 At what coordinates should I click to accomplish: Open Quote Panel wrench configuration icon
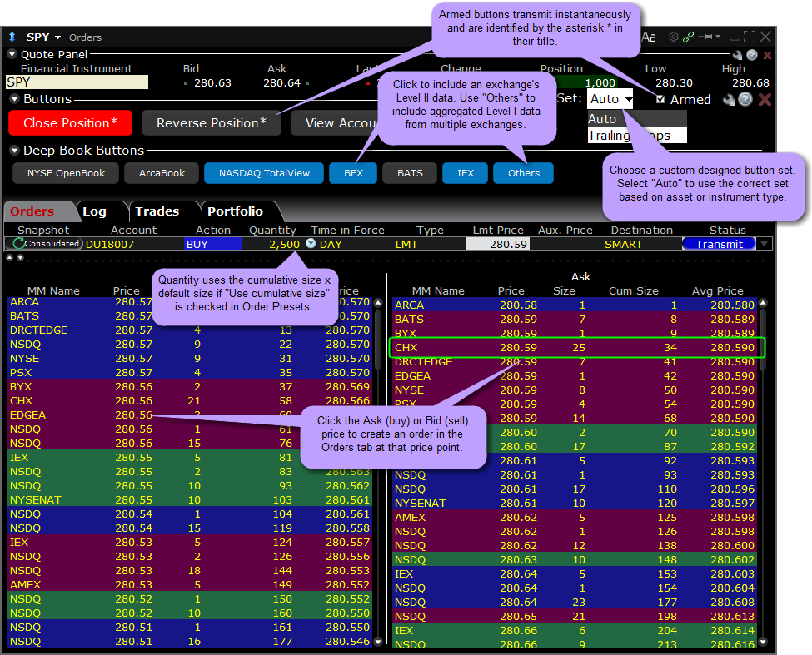pos(737,54)
